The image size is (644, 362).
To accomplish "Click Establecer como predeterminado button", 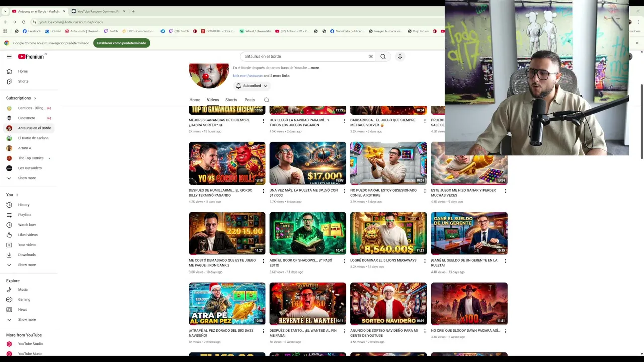I will point(121,43).
